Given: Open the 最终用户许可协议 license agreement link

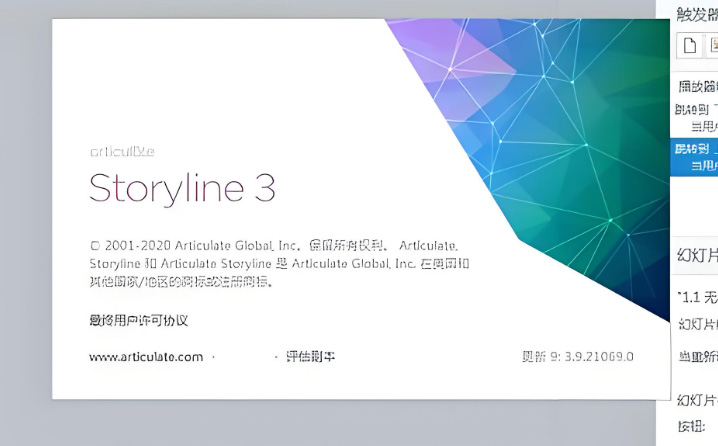Looking at the screenshot, I should coord(138,321).
